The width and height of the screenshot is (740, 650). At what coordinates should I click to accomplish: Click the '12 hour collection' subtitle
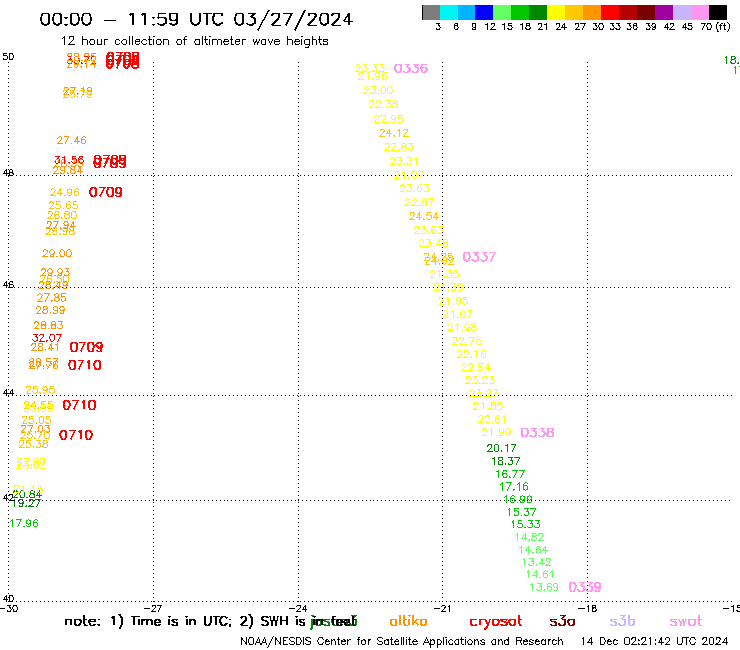194,41
